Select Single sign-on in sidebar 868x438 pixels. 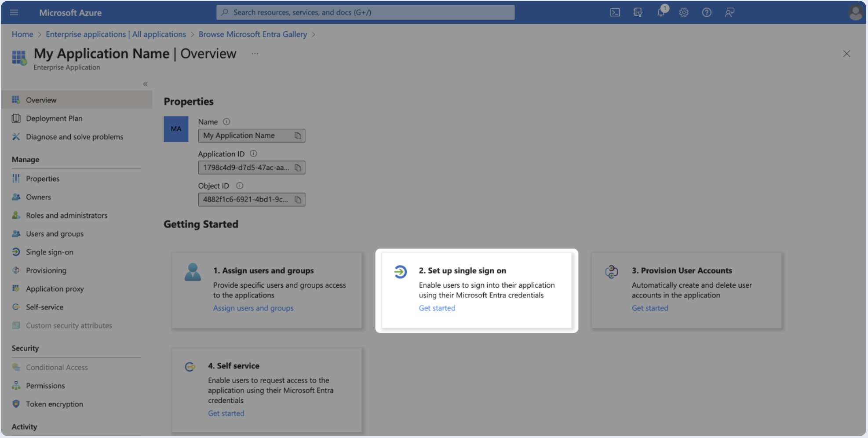49,252
